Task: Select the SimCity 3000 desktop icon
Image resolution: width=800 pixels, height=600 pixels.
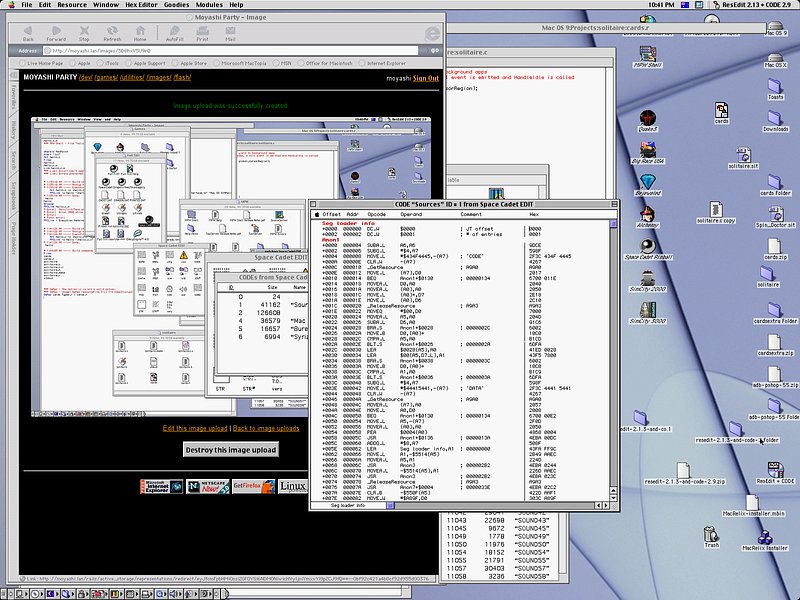Action: [647, 310]
